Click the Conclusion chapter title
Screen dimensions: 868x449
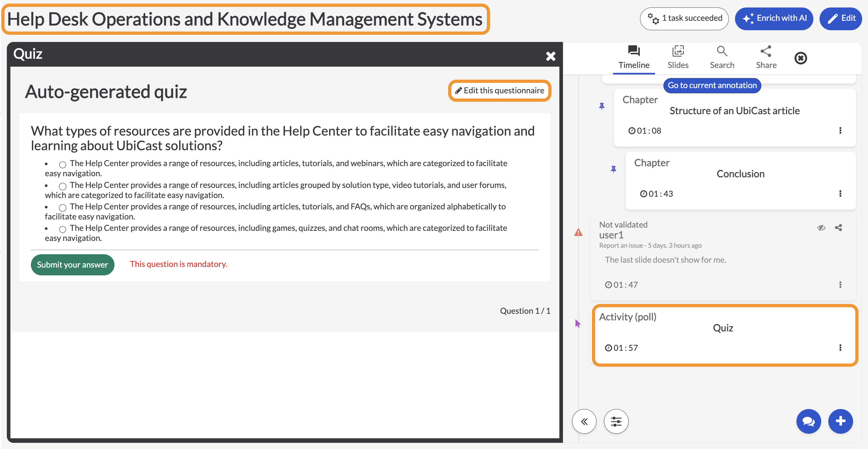coord(740,174)
